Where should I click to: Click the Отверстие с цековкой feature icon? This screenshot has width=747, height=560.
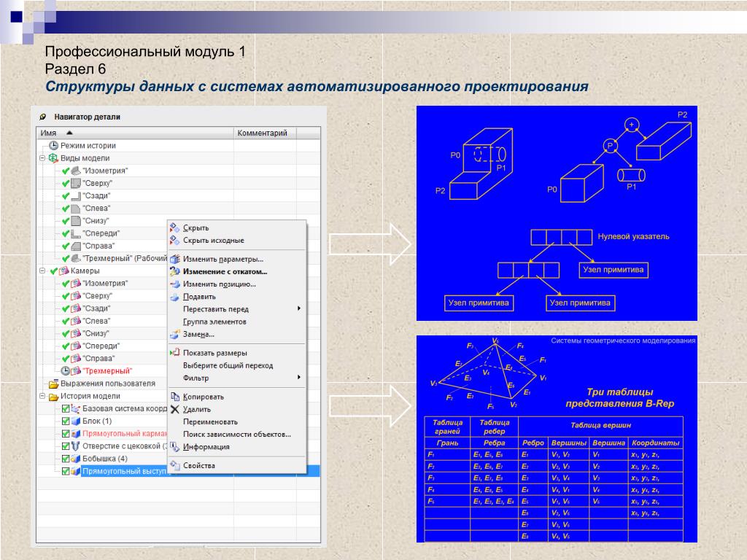pyautogui.click(x=76, y=446)
